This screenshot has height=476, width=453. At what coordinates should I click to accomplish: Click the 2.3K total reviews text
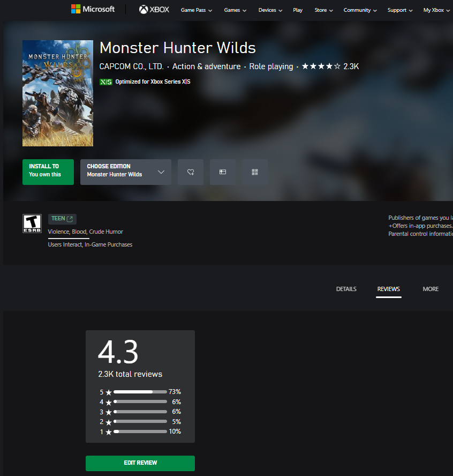click(x=130, y=374)
